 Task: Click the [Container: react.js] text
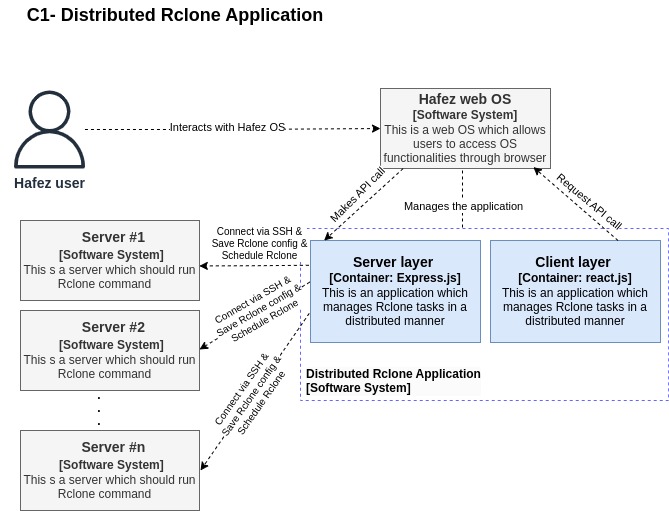575,278
